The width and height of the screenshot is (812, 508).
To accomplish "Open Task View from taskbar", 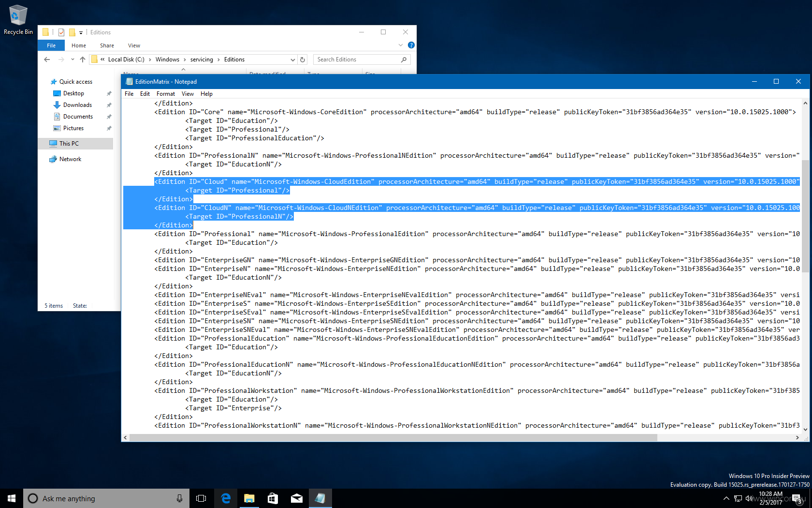I will click(201, 498).
